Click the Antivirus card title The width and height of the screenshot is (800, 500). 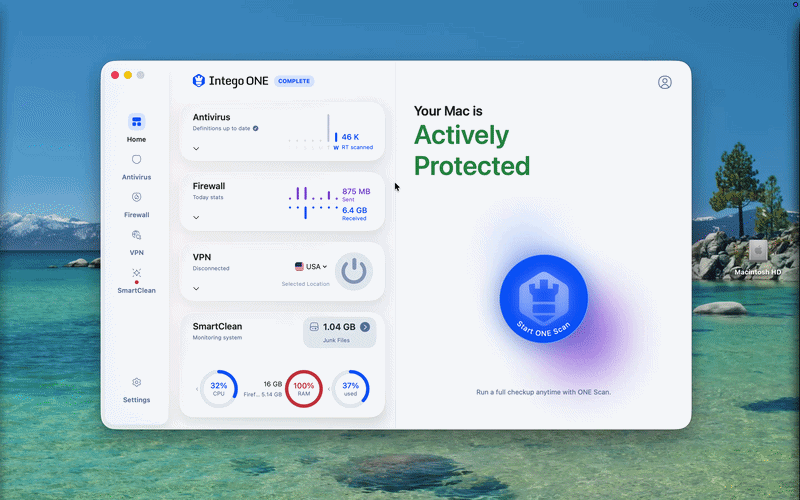click(x=211, y=117)
